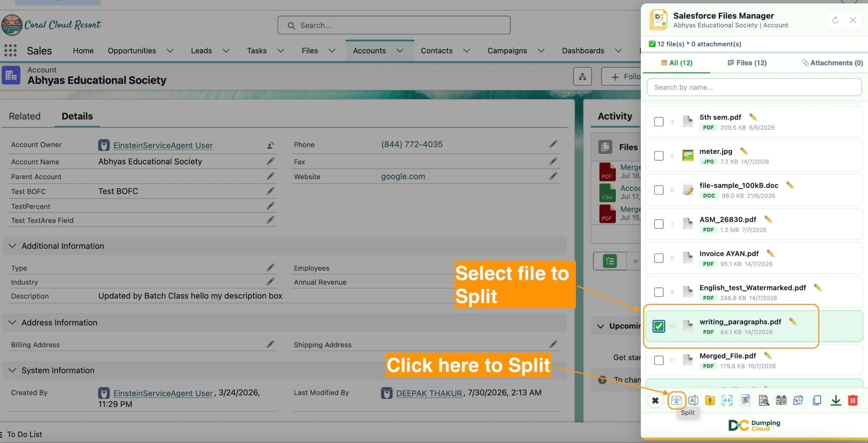Edit the Billing Address pencil

(x=270, y=344)
